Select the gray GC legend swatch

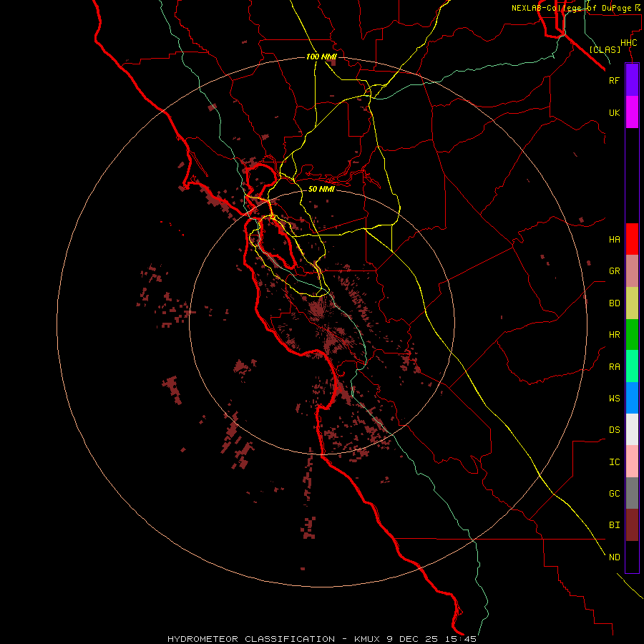click(632, 493)
